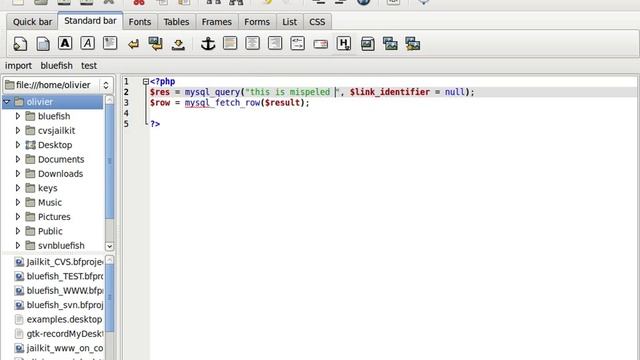Viewport: 640px width, 360px height.
Task: Open the Tables tab
Action: point(176,22)
